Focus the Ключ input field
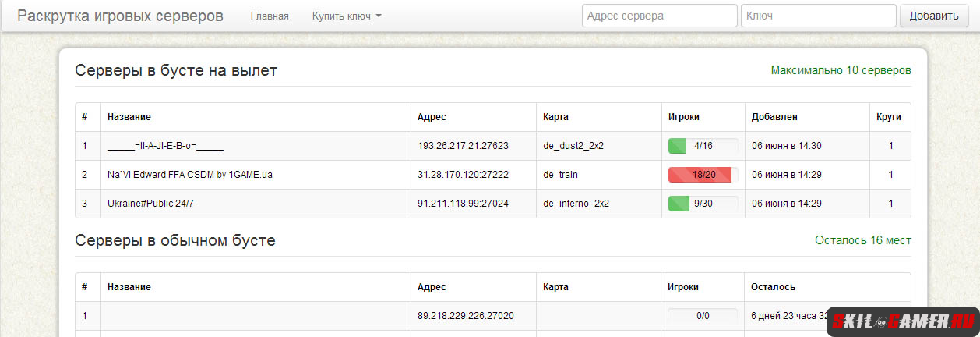This screenshot has width=980, height=337. point(818,16)
